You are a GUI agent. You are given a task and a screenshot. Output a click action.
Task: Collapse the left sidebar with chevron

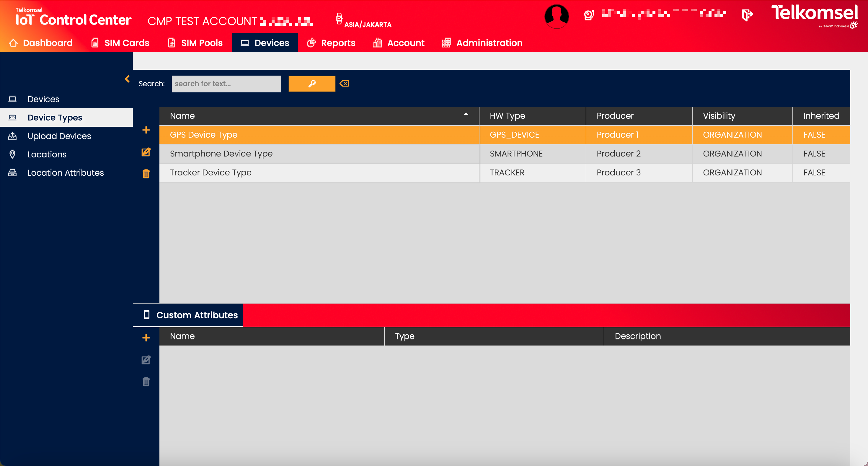(x=127, y=79)
